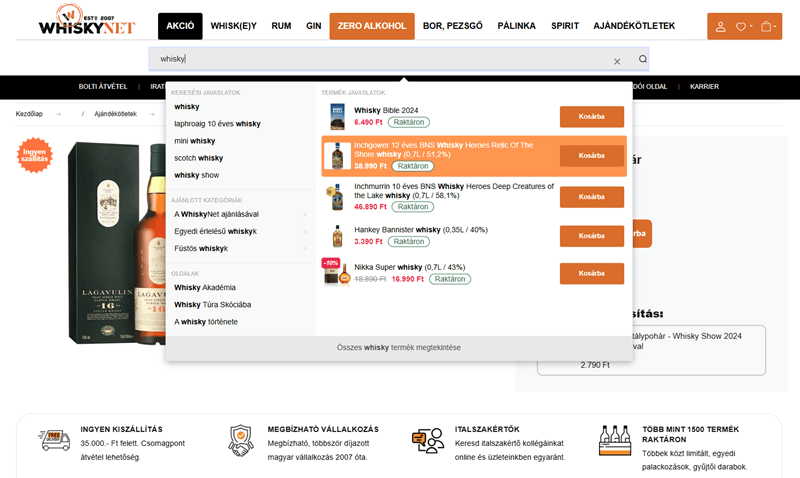Open Whisky Bible 2024 thumbnail
The width and height of the screenshot is (800, 478).
coord(337,117)
